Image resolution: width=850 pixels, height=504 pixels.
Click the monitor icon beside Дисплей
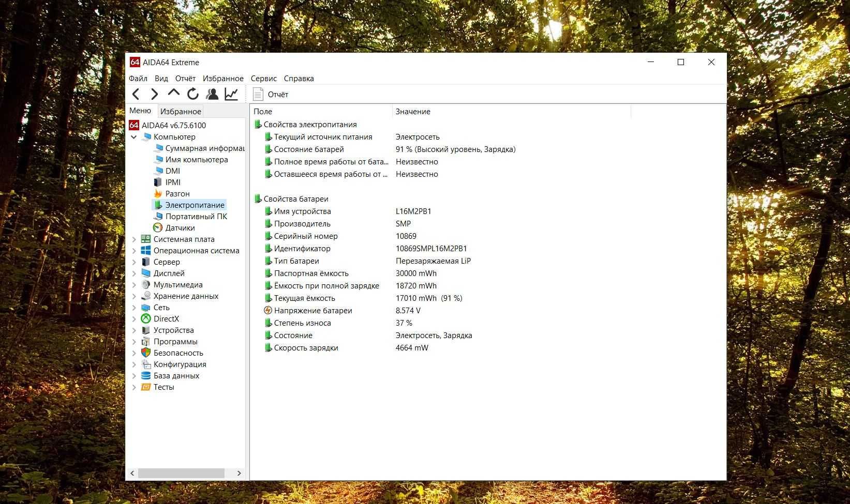[146, 273]
